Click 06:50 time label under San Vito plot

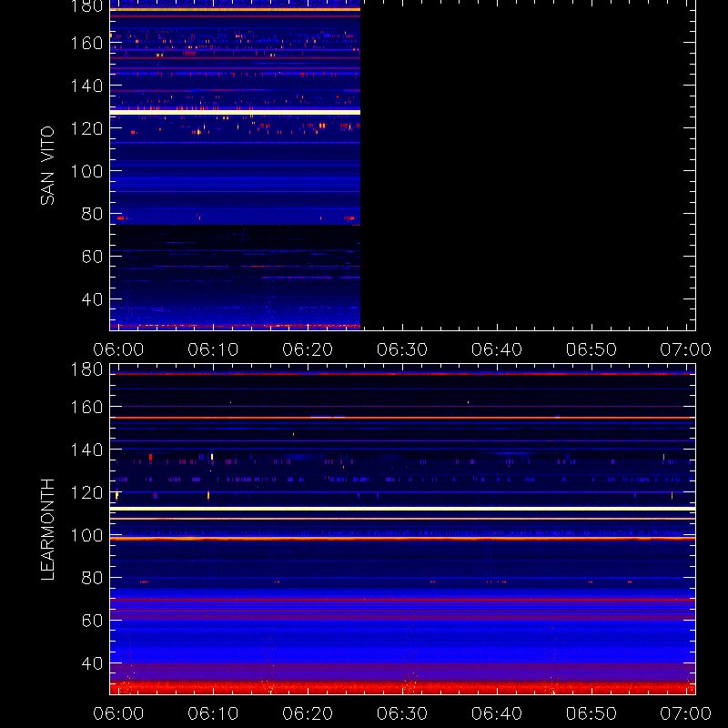click(591, 349)
